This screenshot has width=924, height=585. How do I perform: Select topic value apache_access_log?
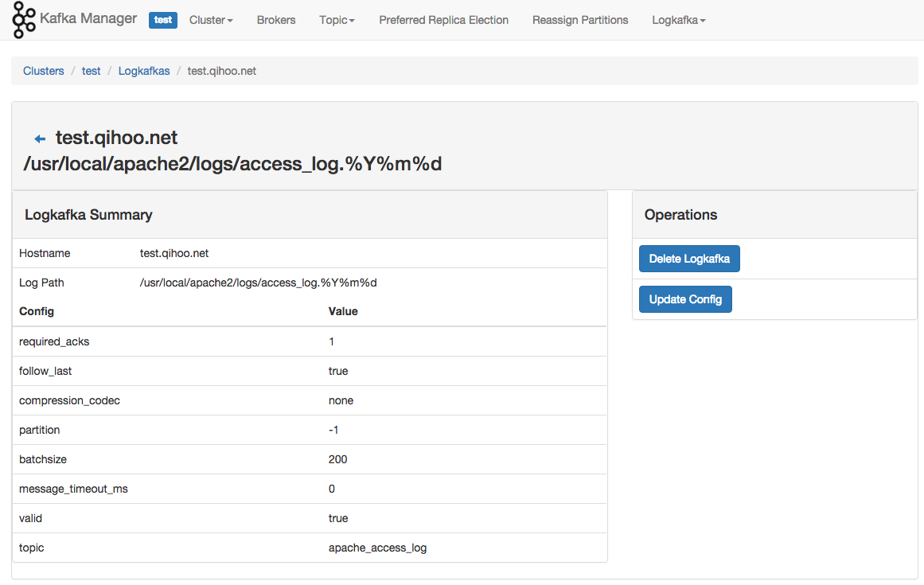378,548
